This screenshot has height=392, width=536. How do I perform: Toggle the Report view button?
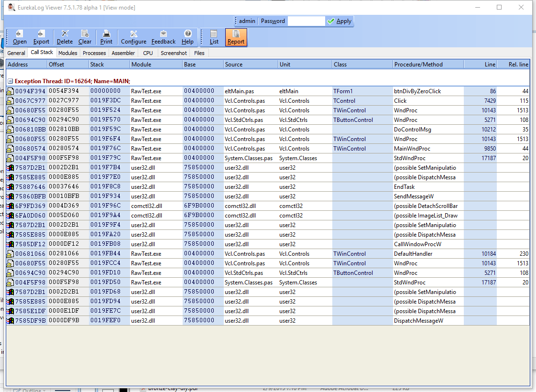pos(236,37)
